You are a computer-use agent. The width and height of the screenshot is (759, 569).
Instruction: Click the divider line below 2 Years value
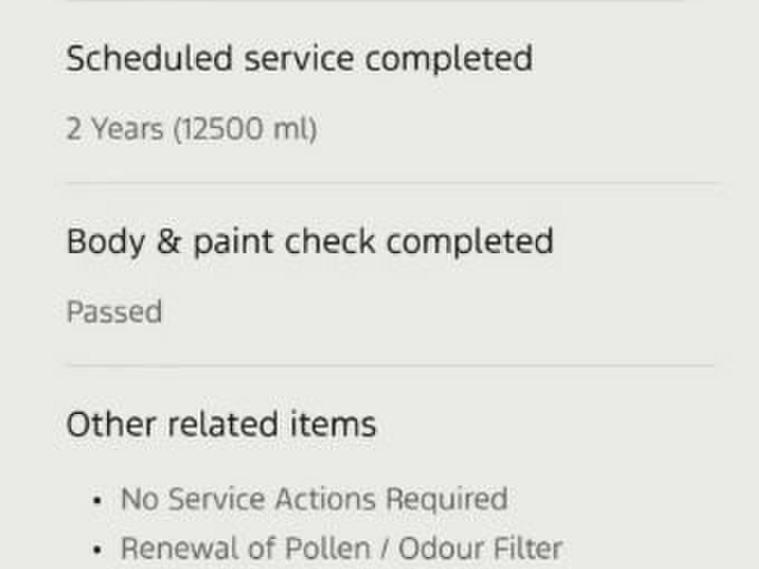click(391, 183)
